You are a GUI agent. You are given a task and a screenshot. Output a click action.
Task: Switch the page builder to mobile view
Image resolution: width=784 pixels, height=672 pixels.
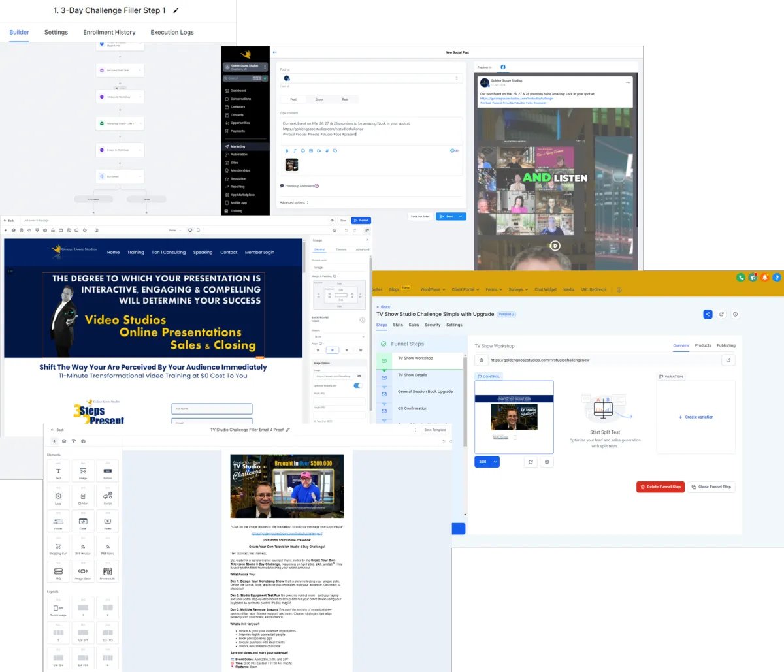[198, 230]
